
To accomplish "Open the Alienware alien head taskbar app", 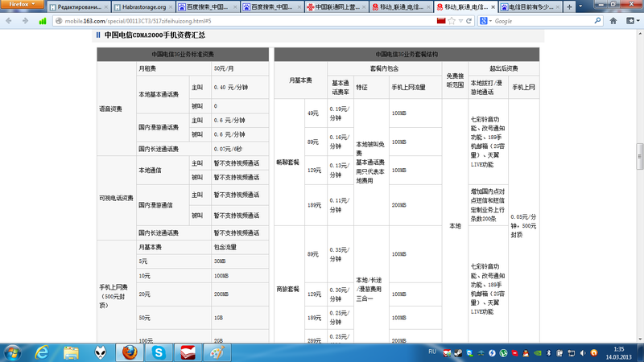I will [101, 352].
